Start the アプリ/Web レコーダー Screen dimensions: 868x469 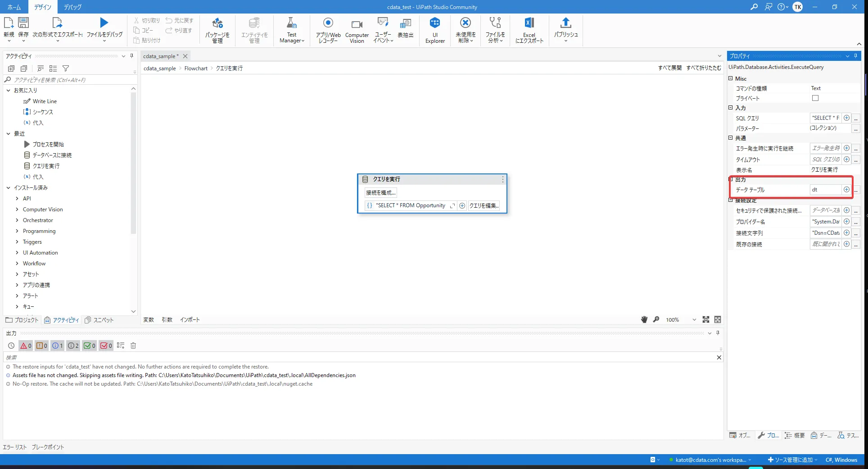point(328,29)
